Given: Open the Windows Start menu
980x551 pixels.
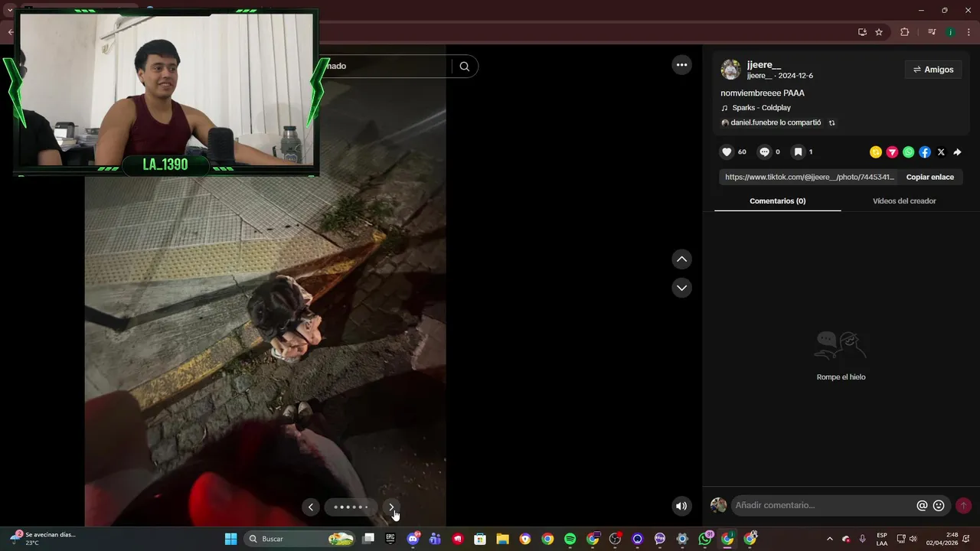Looking at the screenshot, I should click(230, 539).
